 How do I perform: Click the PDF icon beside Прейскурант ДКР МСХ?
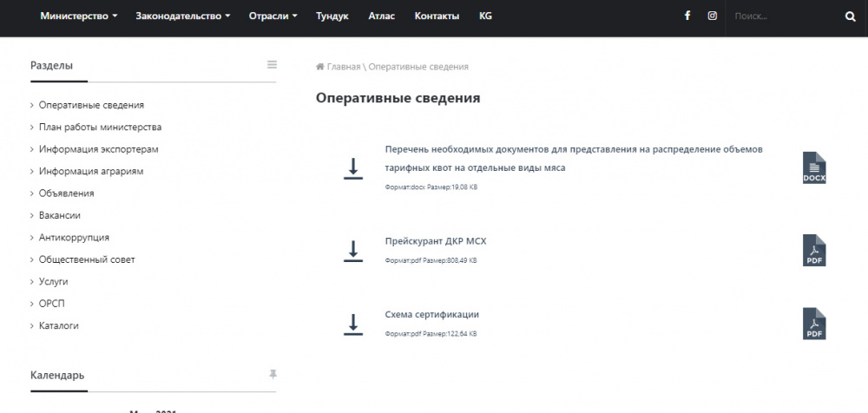click(x=813, y=250)
